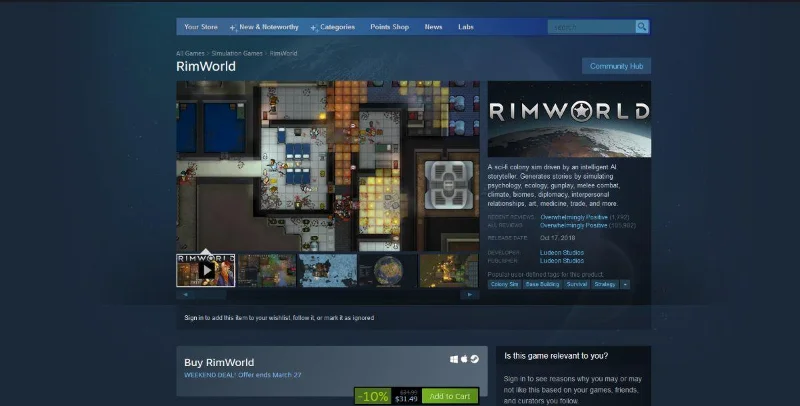Click the $31.49 sale price
The image size is (800, 406).
pos(407,399)
